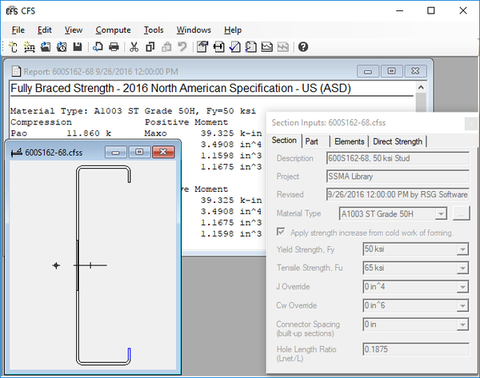The image size is (480, 378).
Task: Open the Compute menu
Action: [113, 30]
